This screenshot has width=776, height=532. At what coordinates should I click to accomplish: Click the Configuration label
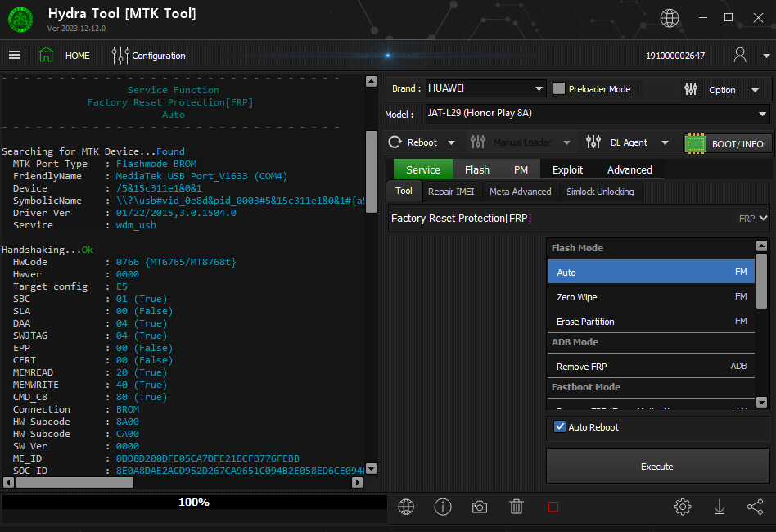tap(158, 56)
